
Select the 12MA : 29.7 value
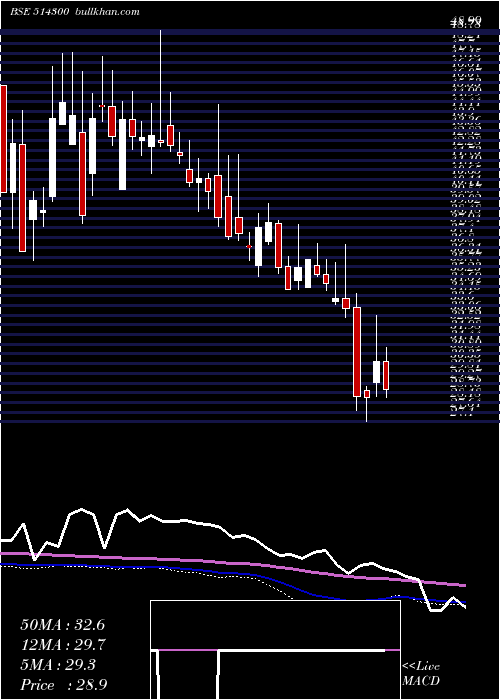(x=62, y=645)
